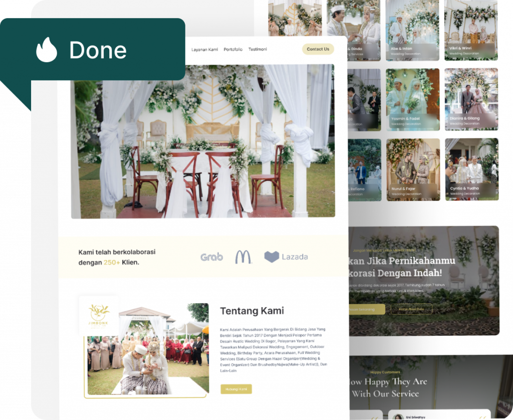513x420 pixels.
Task: Click the flame icon in the Done badge
Action: 47,50
